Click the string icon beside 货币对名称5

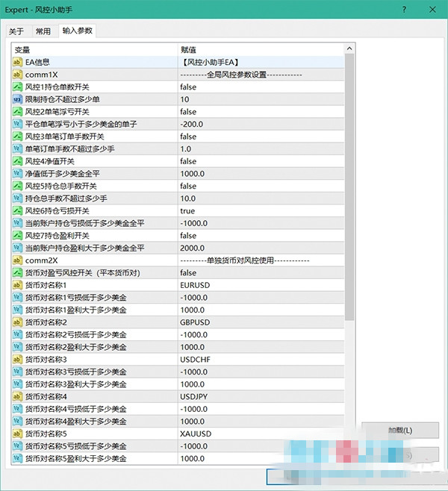tap(18, 434)
